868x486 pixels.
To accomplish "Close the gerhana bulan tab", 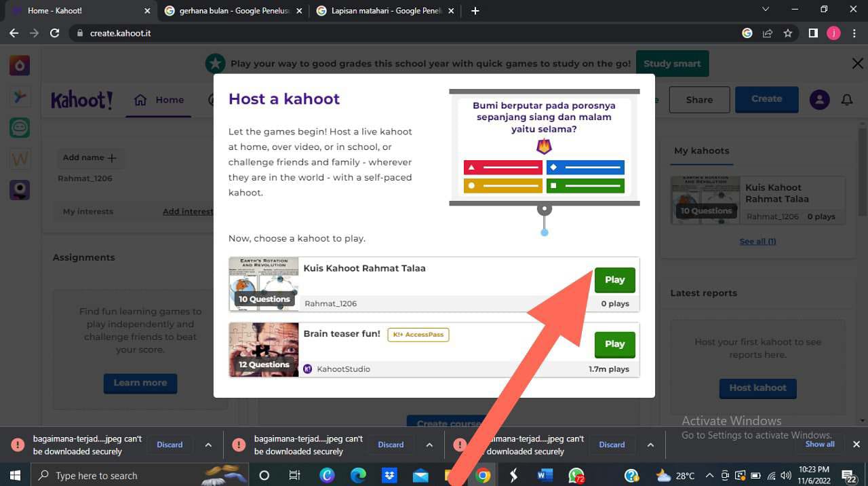I will (x=299, y=11).
